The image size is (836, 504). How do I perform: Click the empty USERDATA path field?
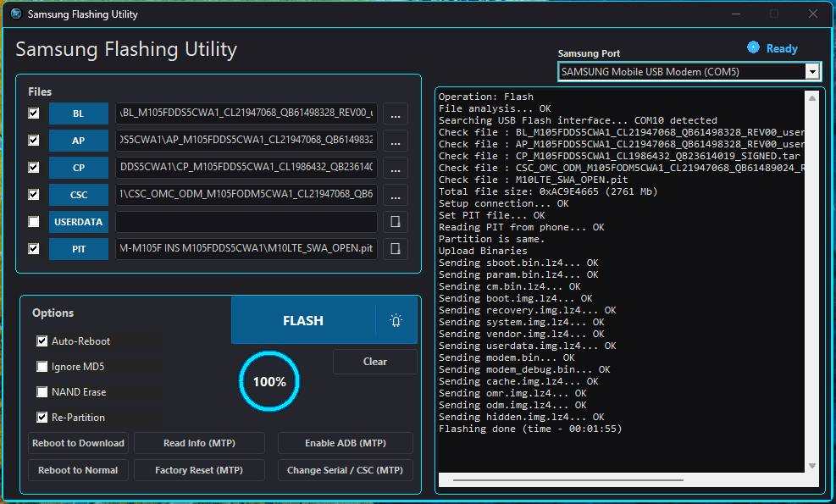(246, 222)
